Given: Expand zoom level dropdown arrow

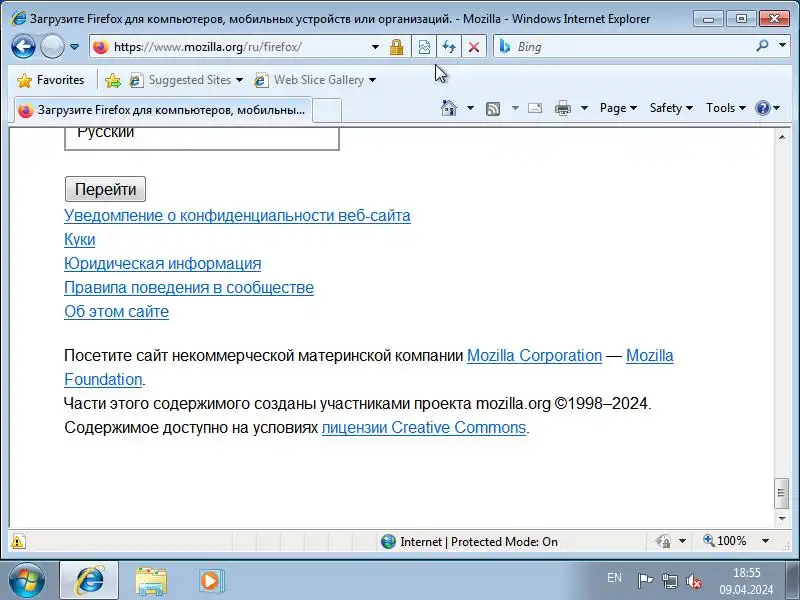Looking at the screenshot, I should coord(765,541).
